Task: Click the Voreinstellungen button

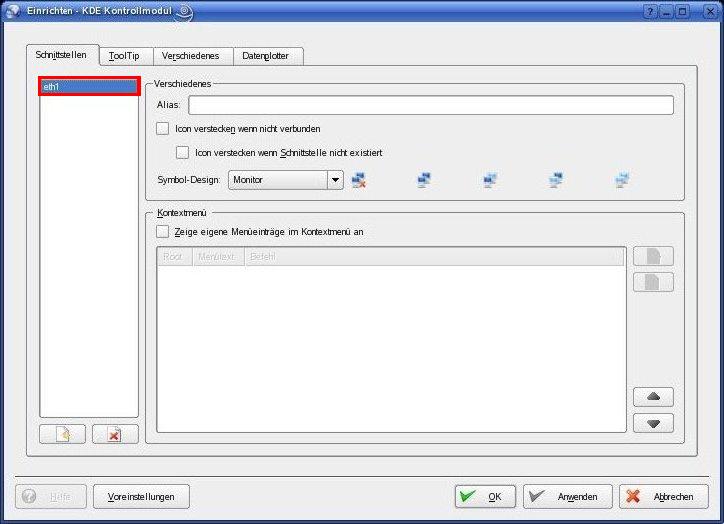Action: 141,496
